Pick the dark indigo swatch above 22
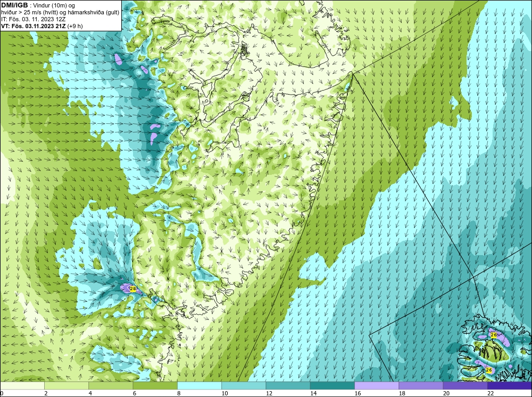Image resolution: width=532 pixels, height=397 pixels. click(x=510, y=385)
